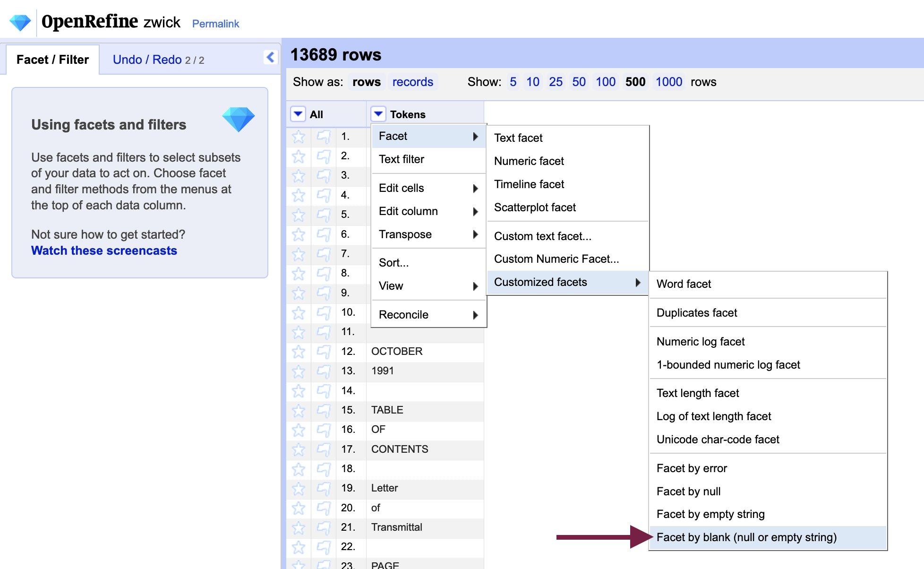Image resolution: width=924 pixels, height=569 pixels.
Task: Open the Customized facets submenu
Action: [x=565, y=282]
